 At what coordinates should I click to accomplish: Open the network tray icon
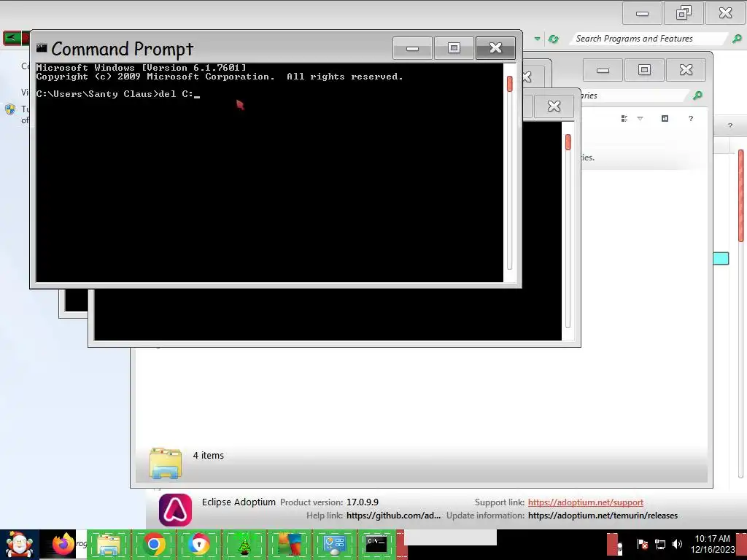659,544
